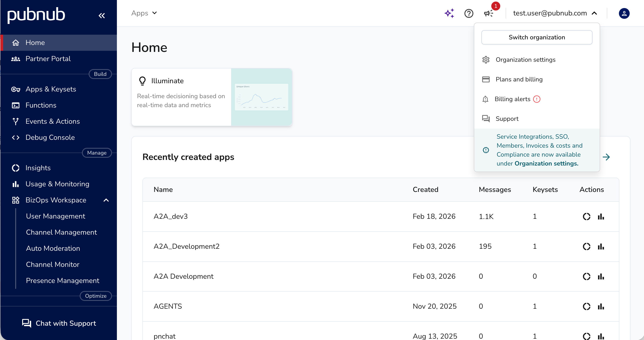Open the user avatar icon top right

point(624,13)
